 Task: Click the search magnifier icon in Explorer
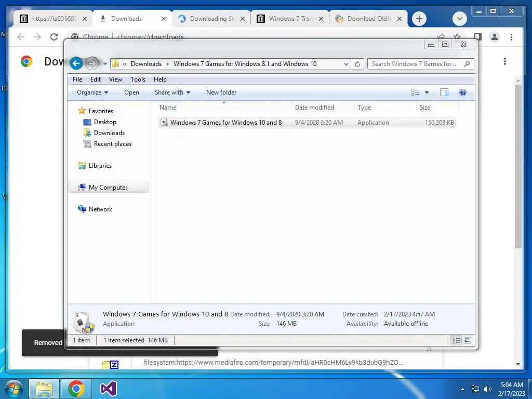[x=467, y=64]
